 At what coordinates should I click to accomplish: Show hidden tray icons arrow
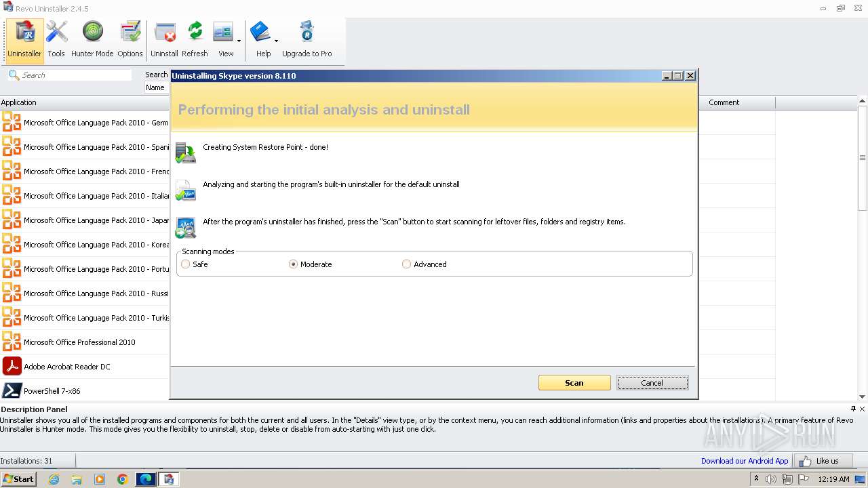[x=756, y=479]
